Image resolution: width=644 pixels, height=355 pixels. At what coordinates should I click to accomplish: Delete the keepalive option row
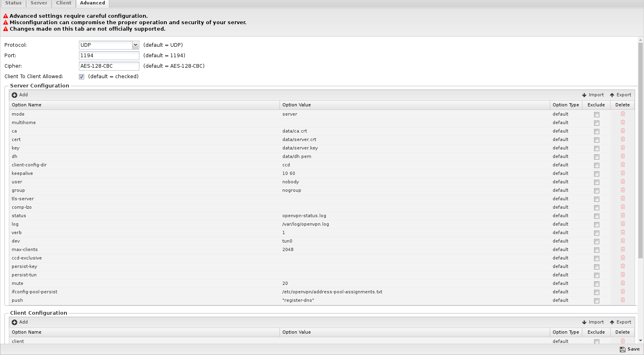pos(623,173)
